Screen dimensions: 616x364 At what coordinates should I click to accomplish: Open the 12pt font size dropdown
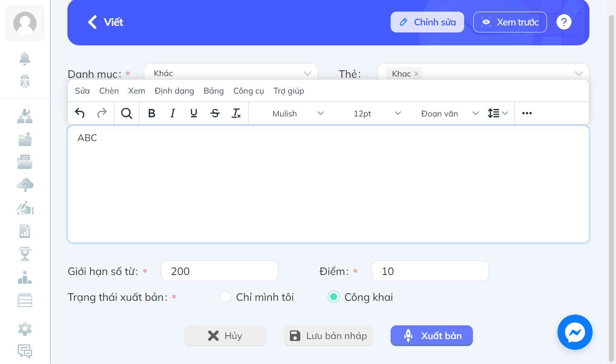tap(377, 114)
